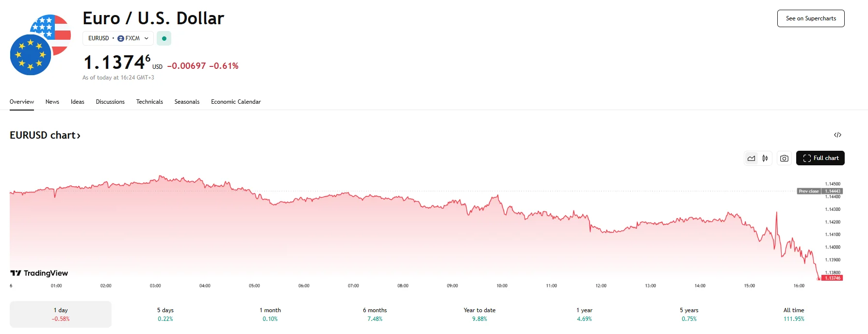Open the Full chart view
868x334 pixels.
pos(820,159)
